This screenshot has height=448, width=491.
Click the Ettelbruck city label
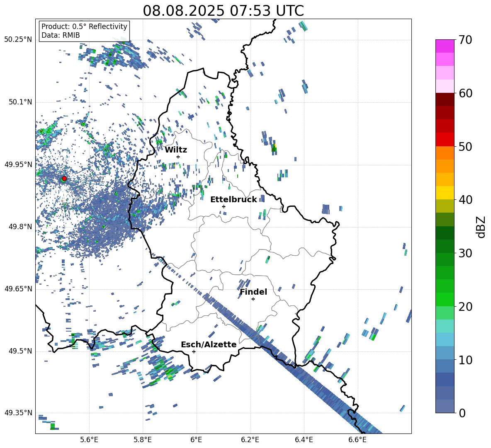pos(233,200)
